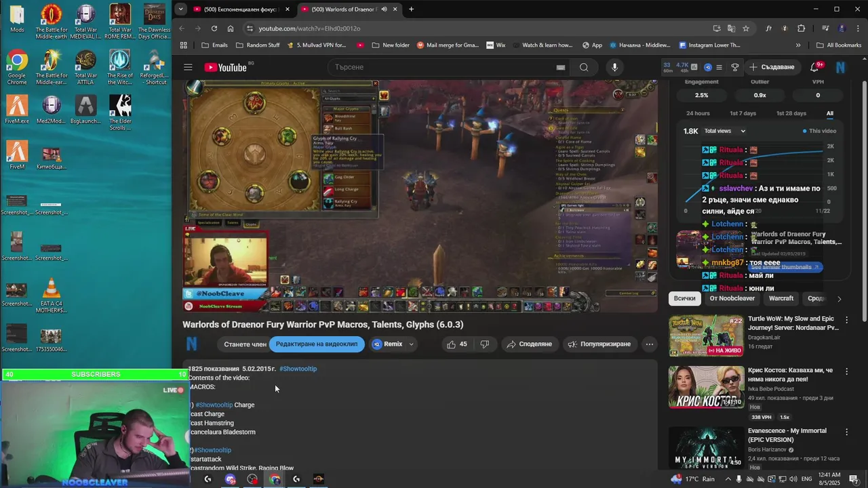Click the Chrome address bar URL
The width and height of the screenshot is (868, 488).
(x=309, y=28)
